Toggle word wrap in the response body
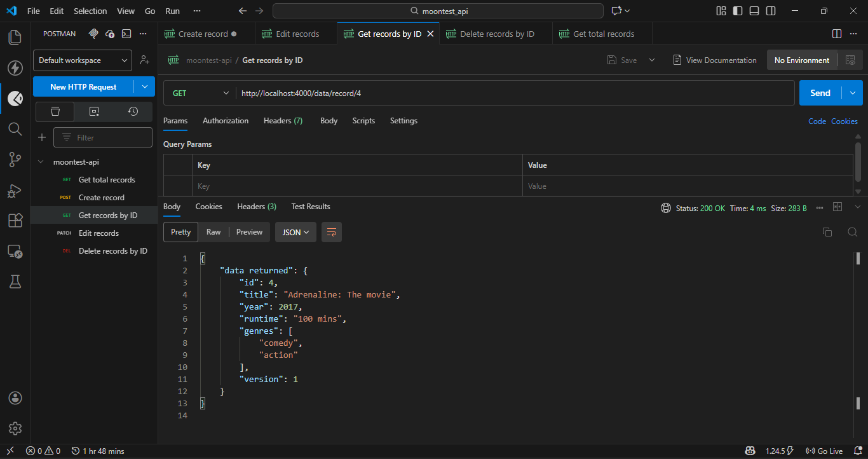Image resolution: width=868 pixels, height=459 pixels. [331, 232]
